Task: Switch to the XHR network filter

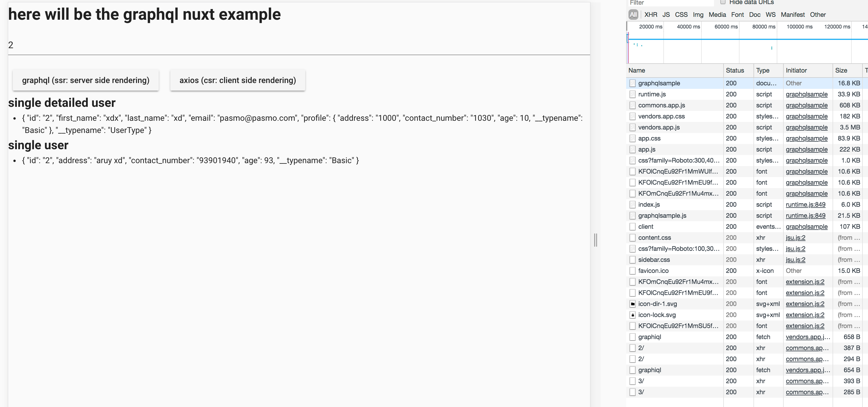Action: pos(651,15)
